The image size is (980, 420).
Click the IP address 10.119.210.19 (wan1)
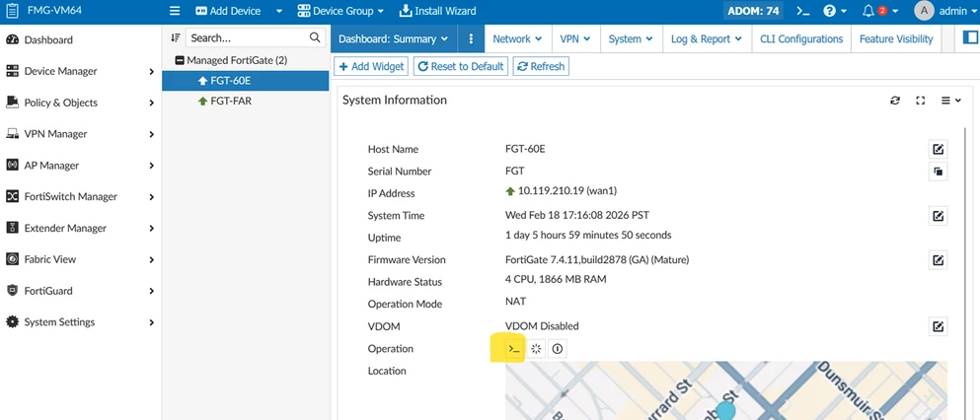click(567, 191)
